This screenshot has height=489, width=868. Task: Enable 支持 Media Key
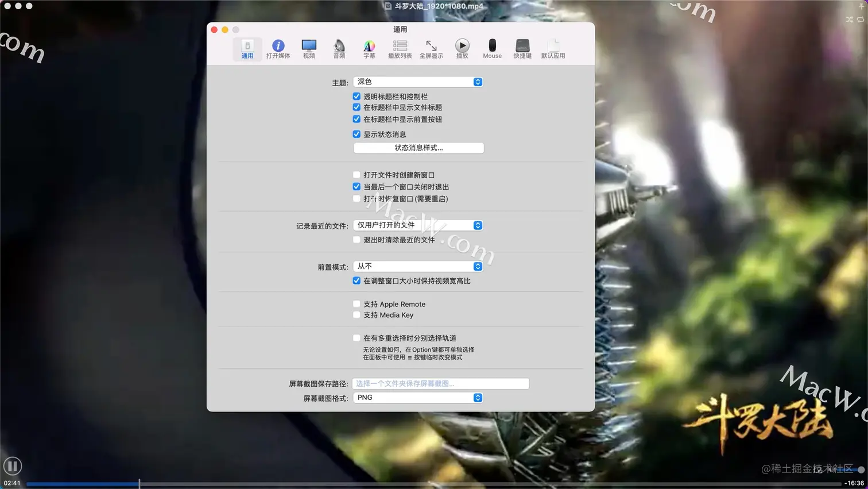pyautogui.click(x=356, y=315)
